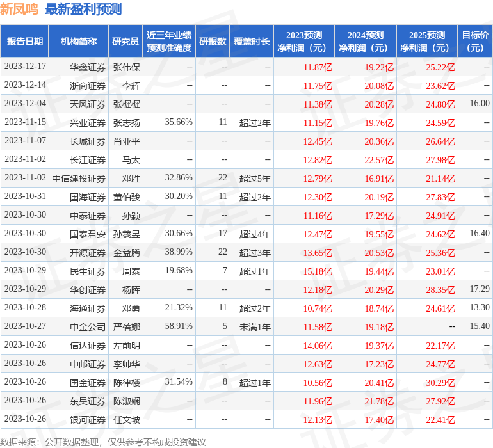This screenshot has height=448, width=493.
Task: Click the 2023 profit value 15.18亿
Action: pos(318,271)
